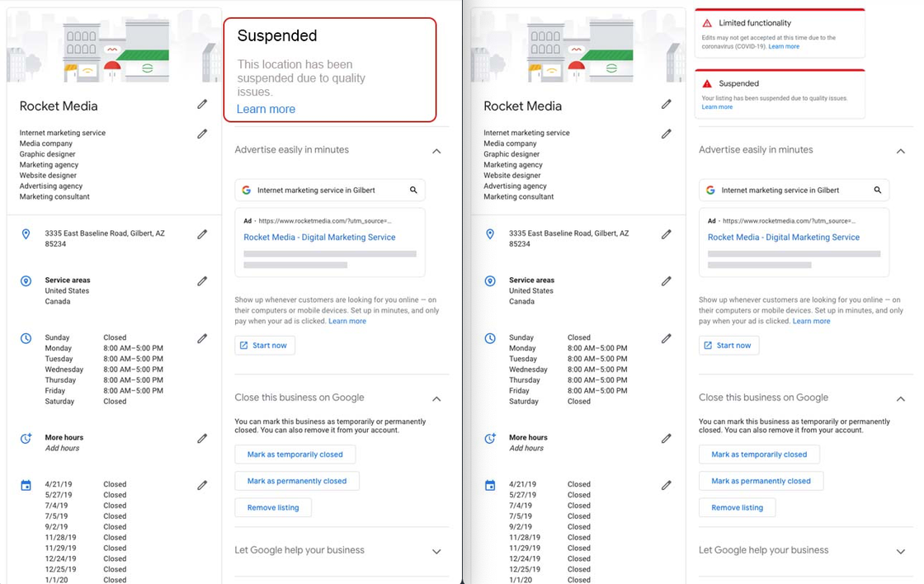Click Start now button in left panel
Image resolution: width=924 pixels, height=584 pixels.
[265, 346]
